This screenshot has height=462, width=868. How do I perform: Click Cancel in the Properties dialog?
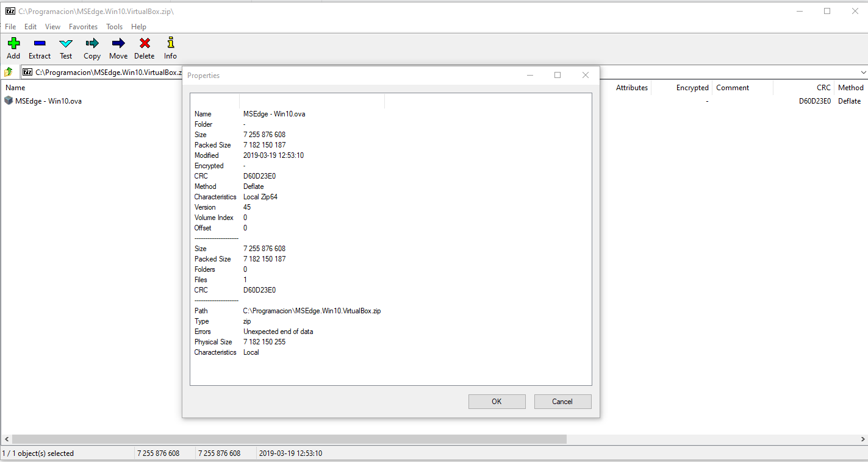pyautogui.click(x=562, y=402)
